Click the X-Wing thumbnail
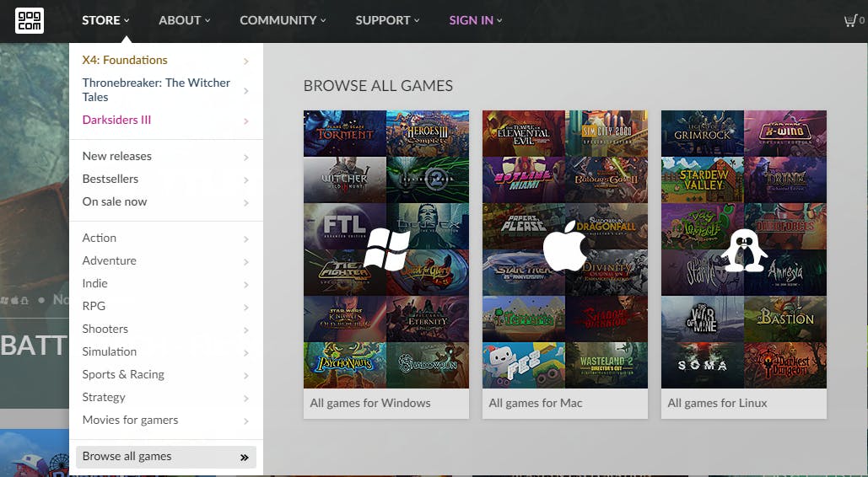868x477 pixels. click(785, 133)
